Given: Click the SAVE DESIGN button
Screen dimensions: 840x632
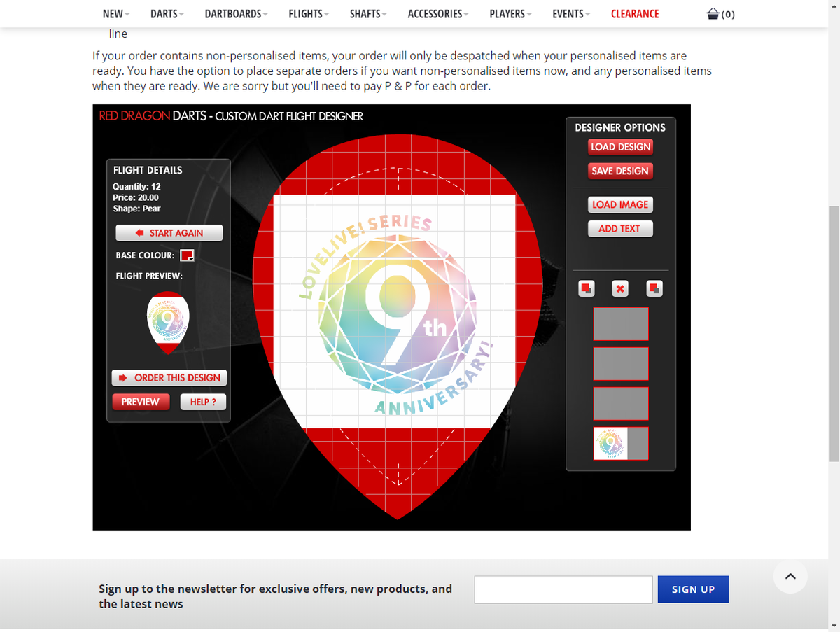Looking at the screenshot, I should 620,171.
